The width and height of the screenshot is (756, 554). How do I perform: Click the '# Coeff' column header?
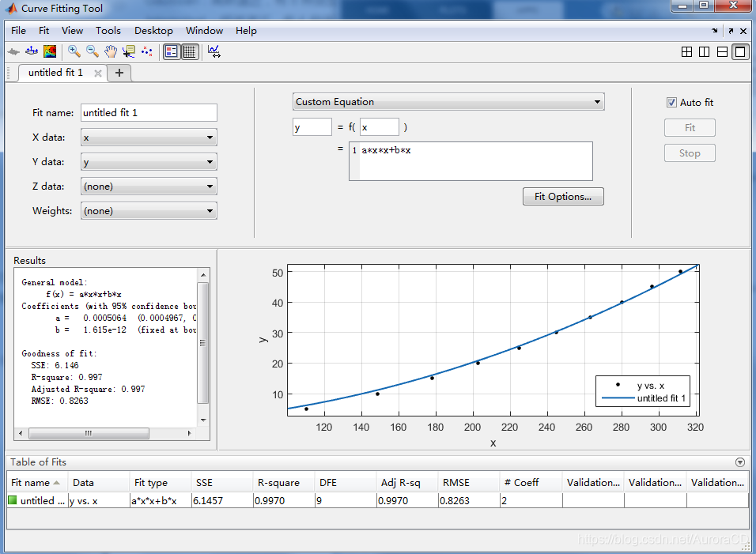pyautogui.click(x=531, y=483)
